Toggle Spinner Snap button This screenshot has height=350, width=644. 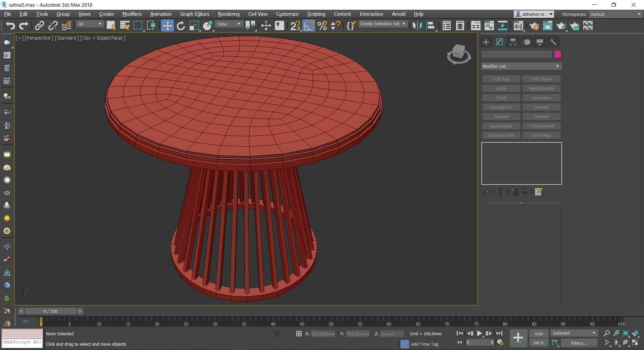tap(335, 26)
